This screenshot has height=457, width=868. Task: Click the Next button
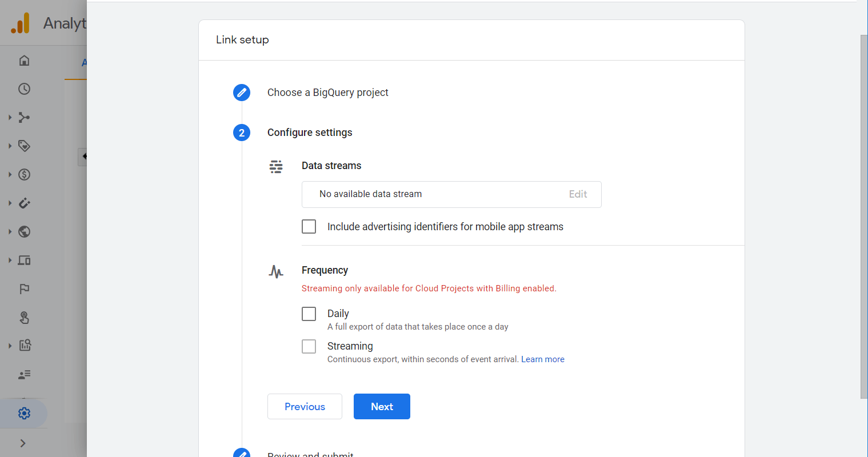click(x=382, y=407)
